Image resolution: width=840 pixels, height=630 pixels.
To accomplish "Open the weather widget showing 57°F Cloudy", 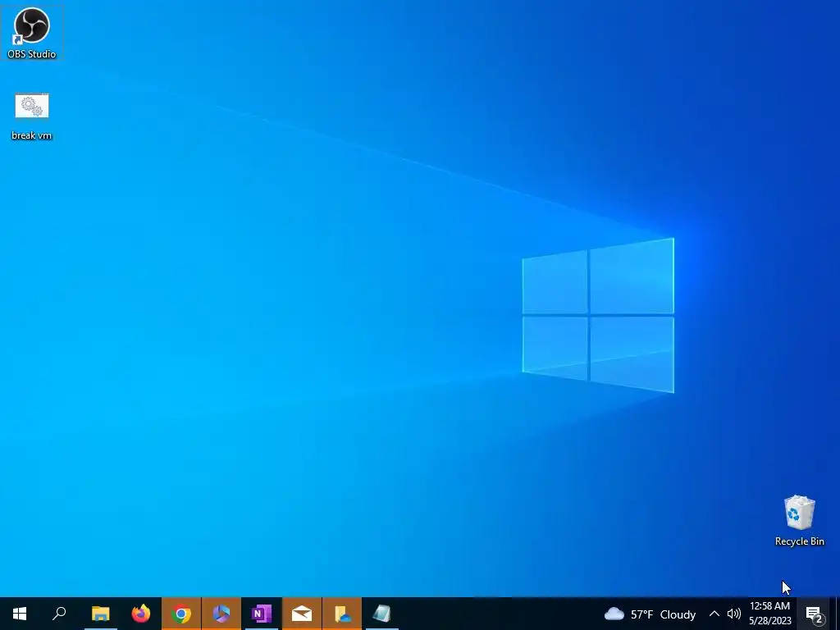I will click(650, 614).
